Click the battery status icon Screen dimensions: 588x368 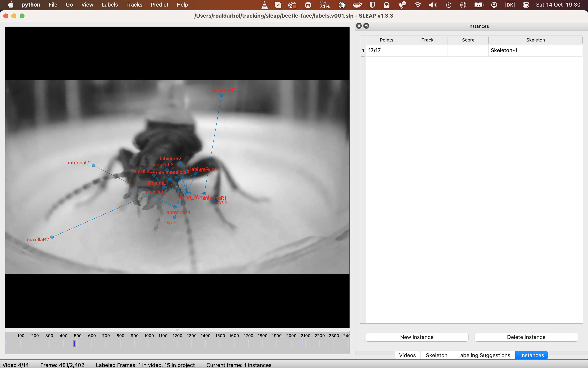(479, 5)
